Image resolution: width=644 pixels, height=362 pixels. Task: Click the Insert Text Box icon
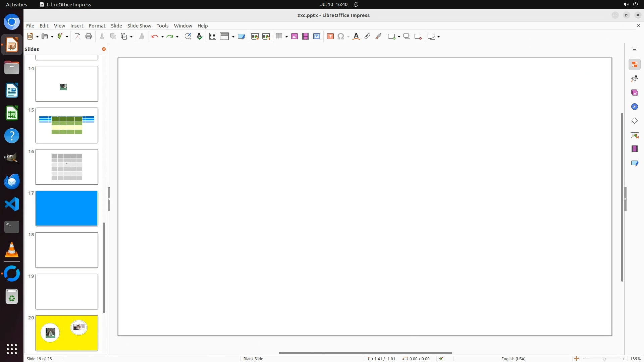coord(330,37)
